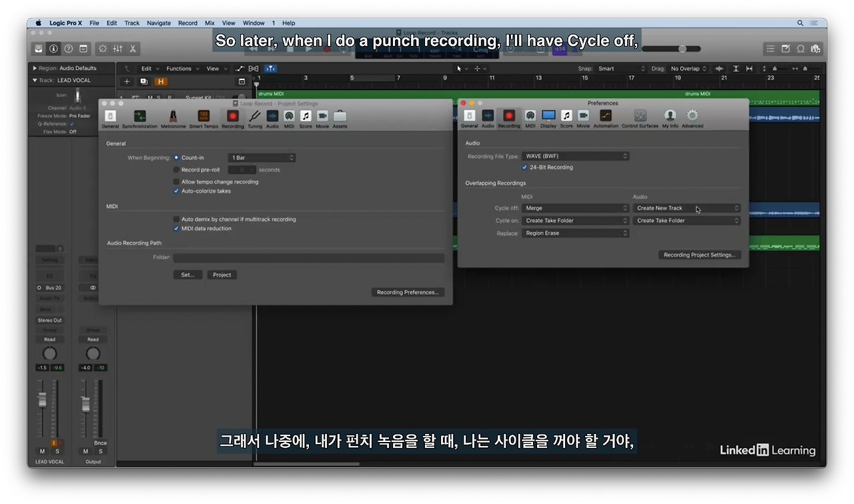Open Tuning in Project Settings
Image resolution: width=854 pixels, height=504 pixels.
(255, 119)
